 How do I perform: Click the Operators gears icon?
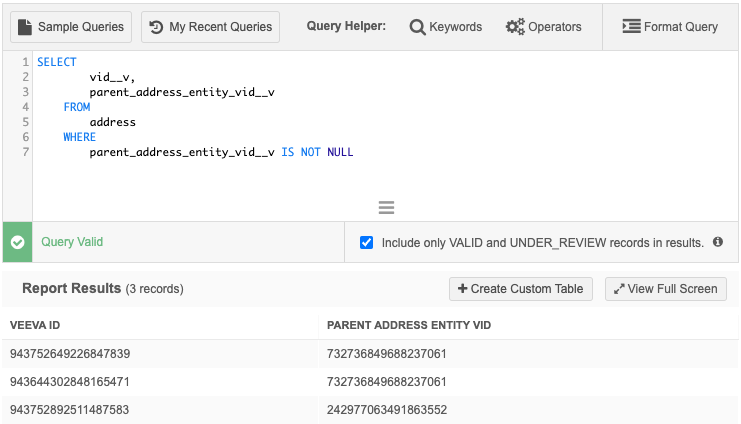[515, 27]
